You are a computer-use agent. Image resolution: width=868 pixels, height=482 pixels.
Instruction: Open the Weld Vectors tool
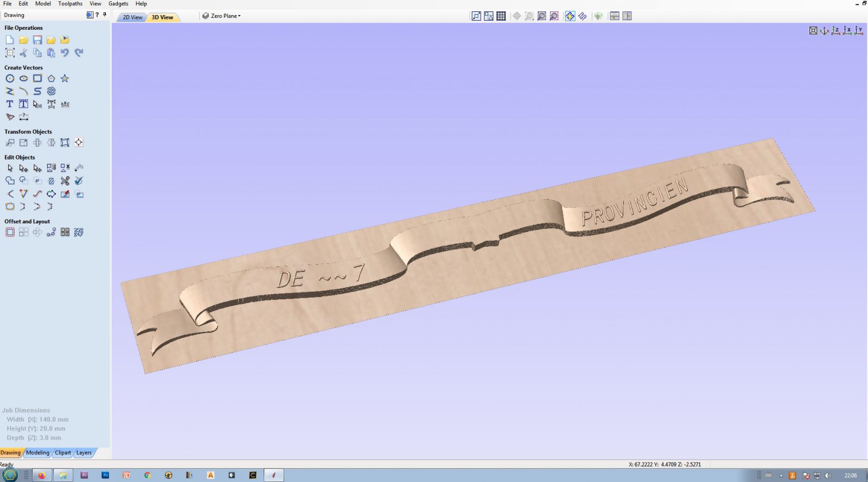(x=10, y=181)
